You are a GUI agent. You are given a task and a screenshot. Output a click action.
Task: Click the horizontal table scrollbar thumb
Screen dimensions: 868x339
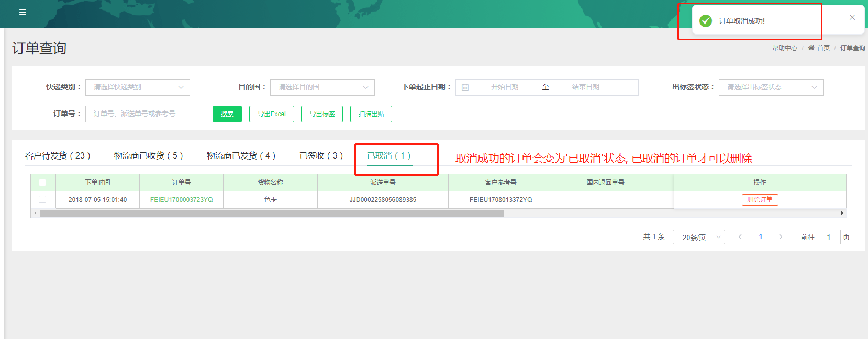click(x=272, y=213)
